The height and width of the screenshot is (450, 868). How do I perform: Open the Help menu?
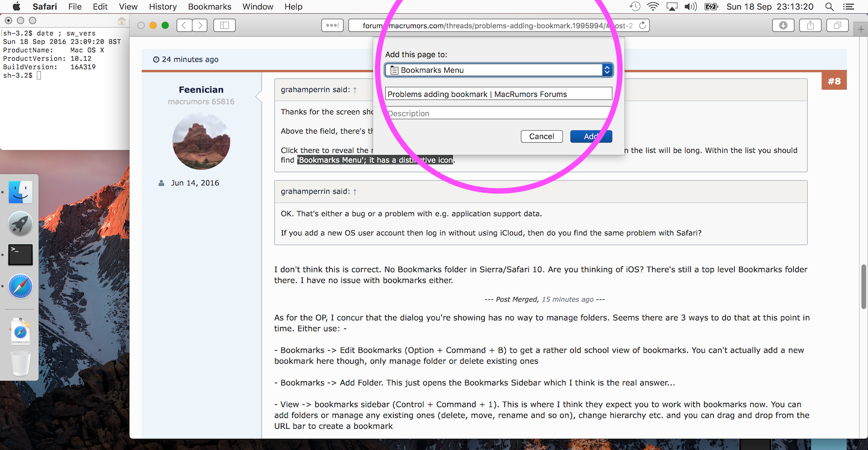[x=294, y=7]
